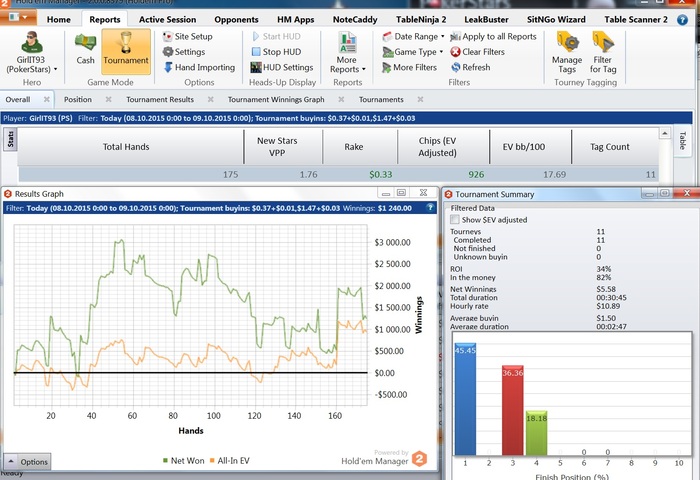Expand the Options button in Results Graph
This screenshot has height=480, width=700.
coord(28,462)
